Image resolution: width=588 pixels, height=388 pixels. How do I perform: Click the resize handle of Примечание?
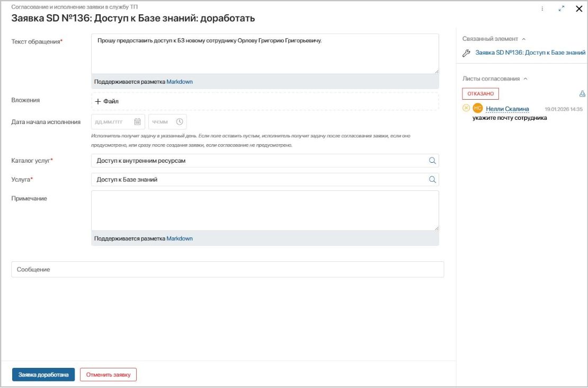[x=436, y=228]
